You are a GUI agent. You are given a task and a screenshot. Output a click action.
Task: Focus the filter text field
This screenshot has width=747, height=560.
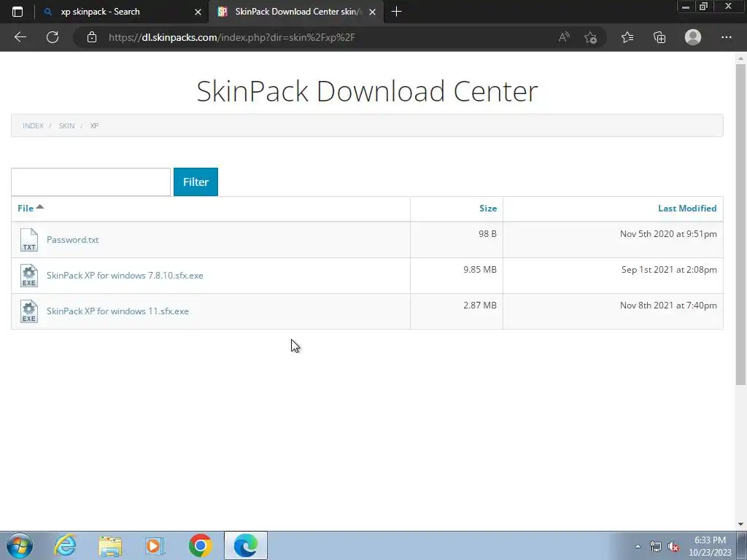point(90,182)
